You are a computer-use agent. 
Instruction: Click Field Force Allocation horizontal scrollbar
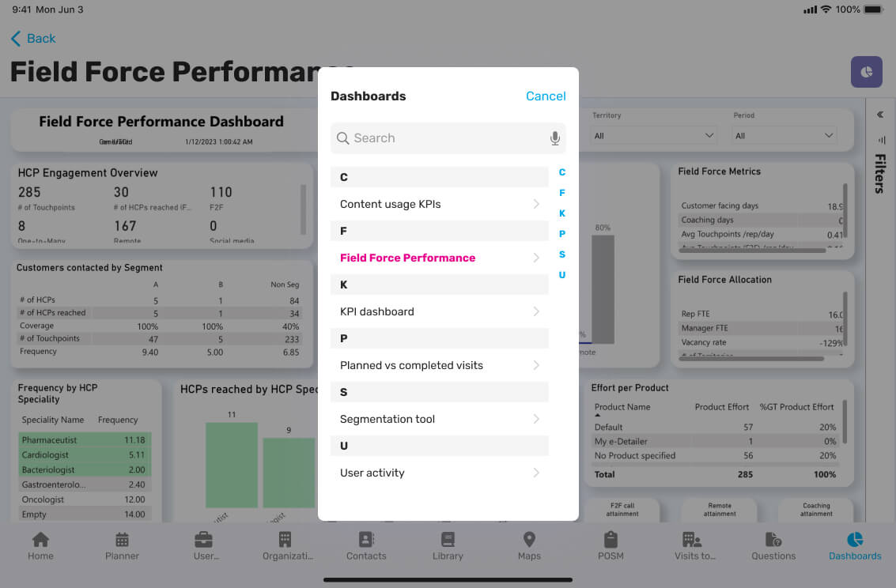(x=750, y=359)
